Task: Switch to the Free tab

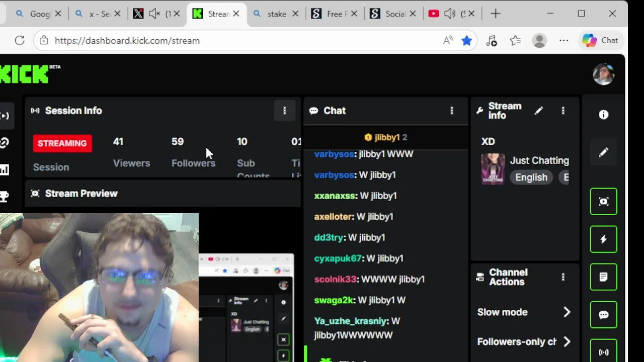Action: point(335,14)
